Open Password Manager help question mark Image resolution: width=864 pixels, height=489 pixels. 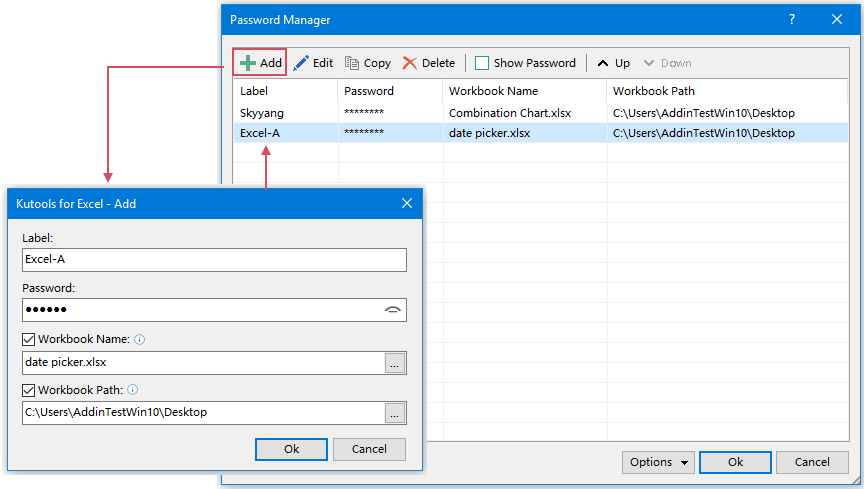[792, 19]
